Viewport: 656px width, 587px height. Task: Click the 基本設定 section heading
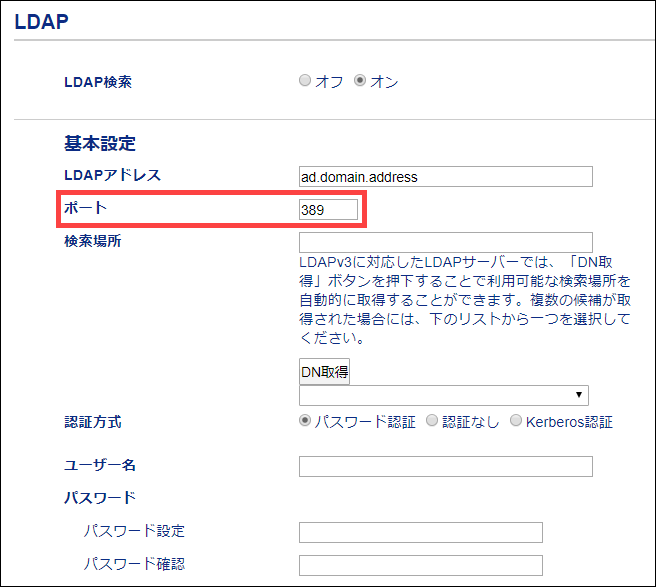[x=99, y=144]
